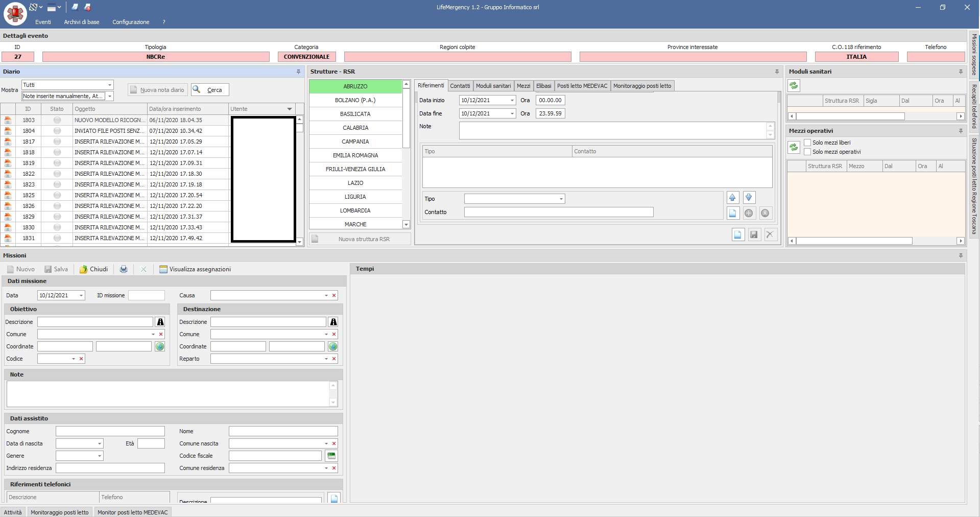980x517 pixels.
Task: Open the Data inizio date dropdown
Action: (x=512, y=100)
